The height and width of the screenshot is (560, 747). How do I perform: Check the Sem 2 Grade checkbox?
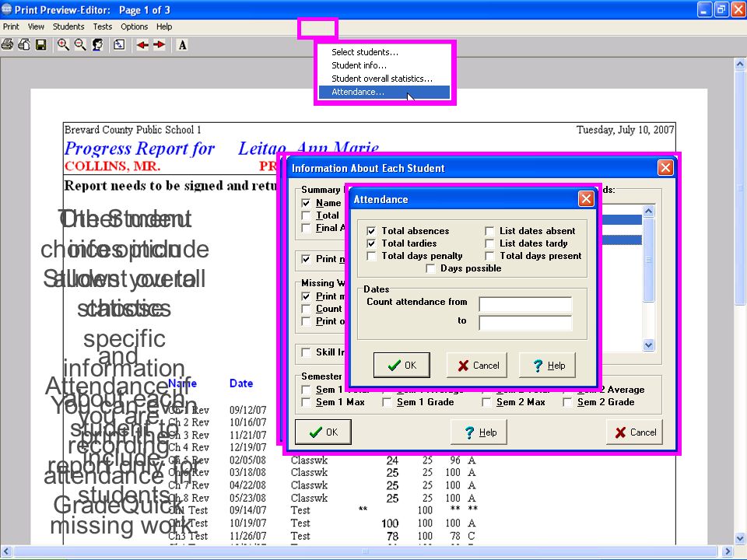567,402
